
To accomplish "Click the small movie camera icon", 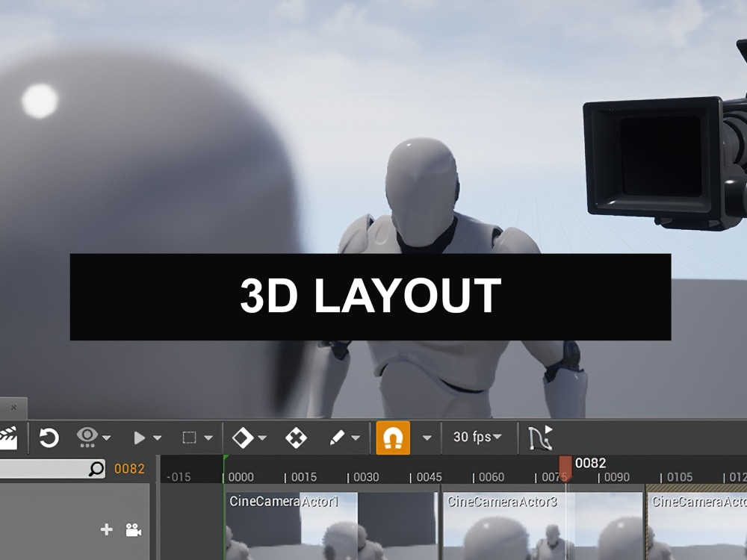I will coord(133,530).
